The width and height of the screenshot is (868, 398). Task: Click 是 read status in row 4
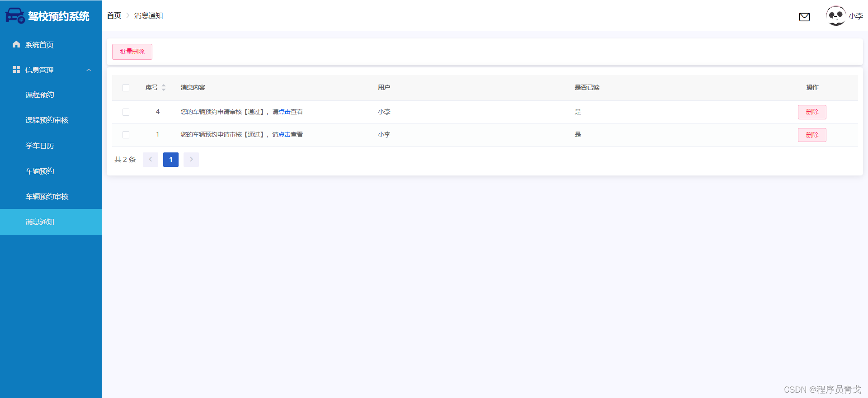[x=578, y=112]
